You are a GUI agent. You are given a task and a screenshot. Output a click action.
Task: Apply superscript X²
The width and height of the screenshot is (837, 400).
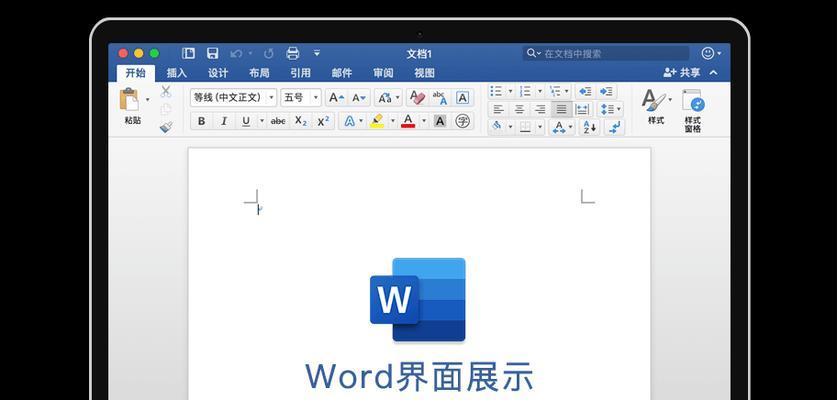point(323,121)
